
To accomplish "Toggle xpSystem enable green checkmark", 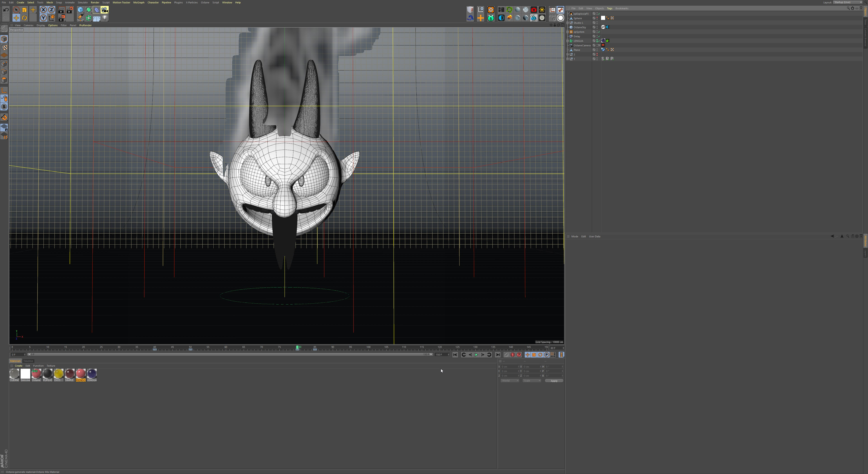I will click(599, 32).
